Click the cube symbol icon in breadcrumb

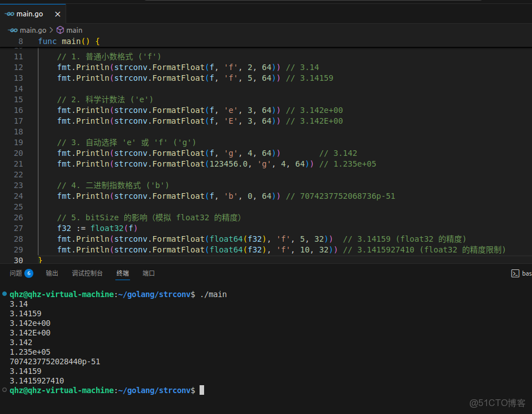60,30
